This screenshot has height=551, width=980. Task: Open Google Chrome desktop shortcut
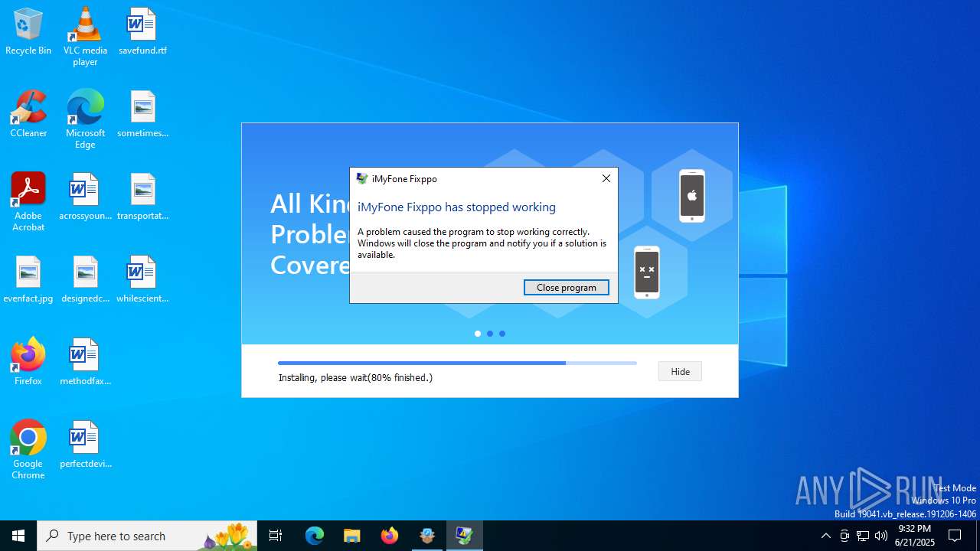(28, 450)
